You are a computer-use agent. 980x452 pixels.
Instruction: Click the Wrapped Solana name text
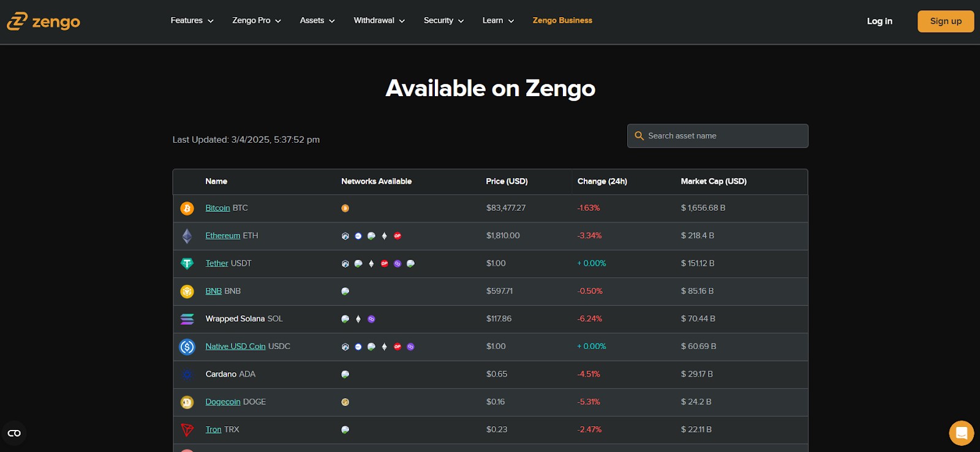(235, 319)
